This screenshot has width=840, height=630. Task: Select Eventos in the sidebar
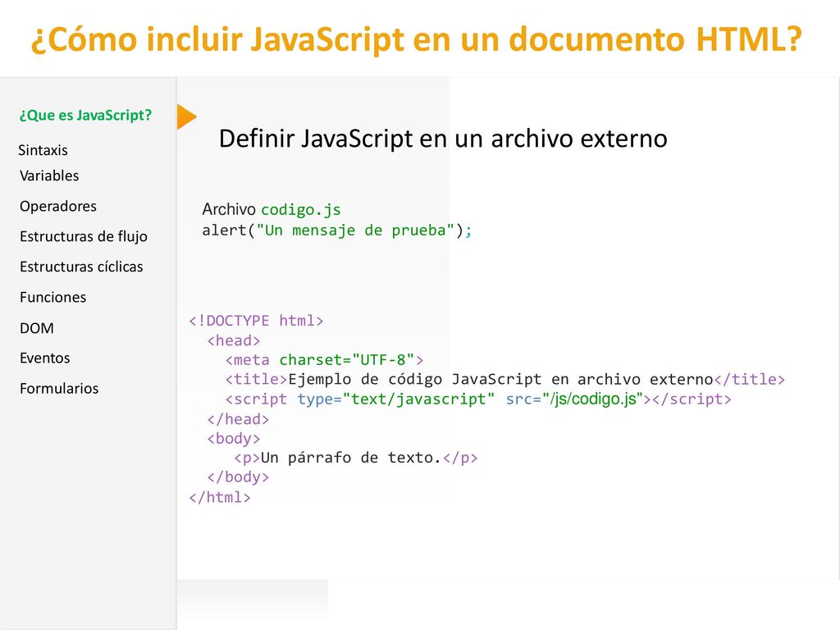coord(45,358)
